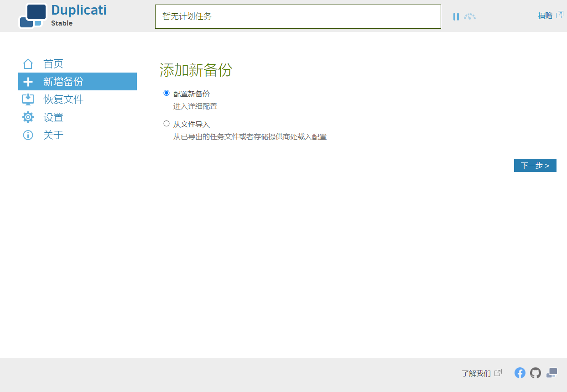
Task: Open the Duplicati forum icon in footer
Action: 551,373
